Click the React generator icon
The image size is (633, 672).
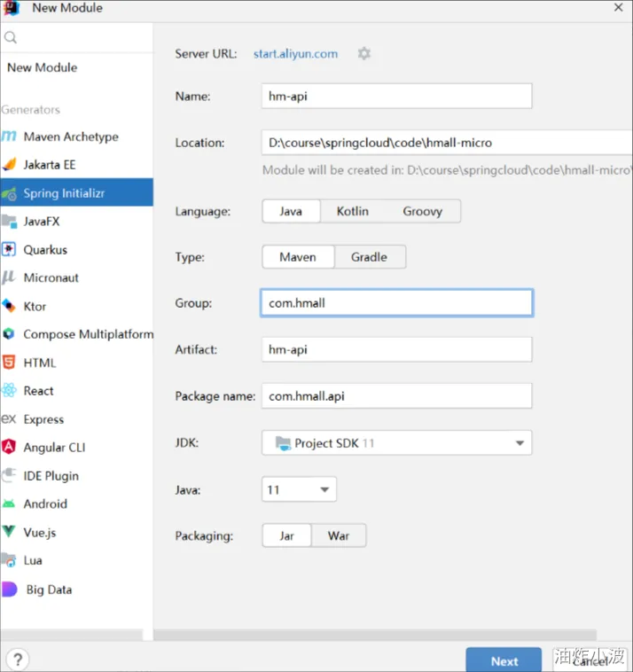point(10,391)
